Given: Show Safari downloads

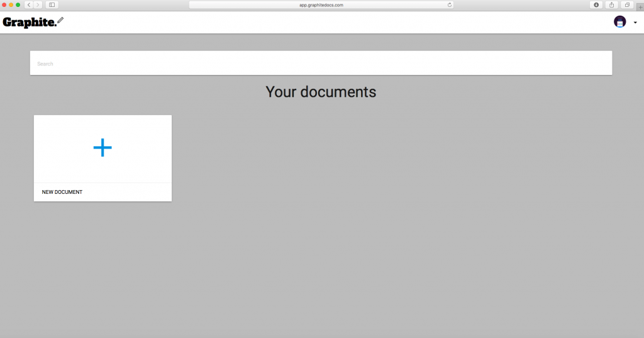Looking at the screenshot, I should point(596,5).
